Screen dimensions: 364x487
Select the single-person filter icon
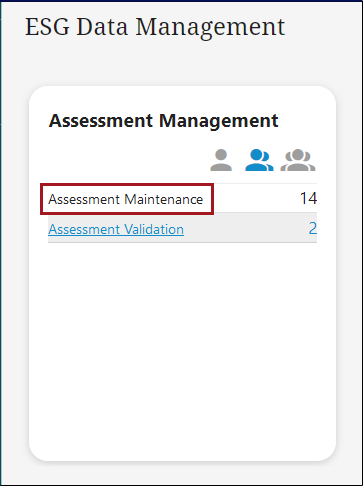[x=221, y=160]
